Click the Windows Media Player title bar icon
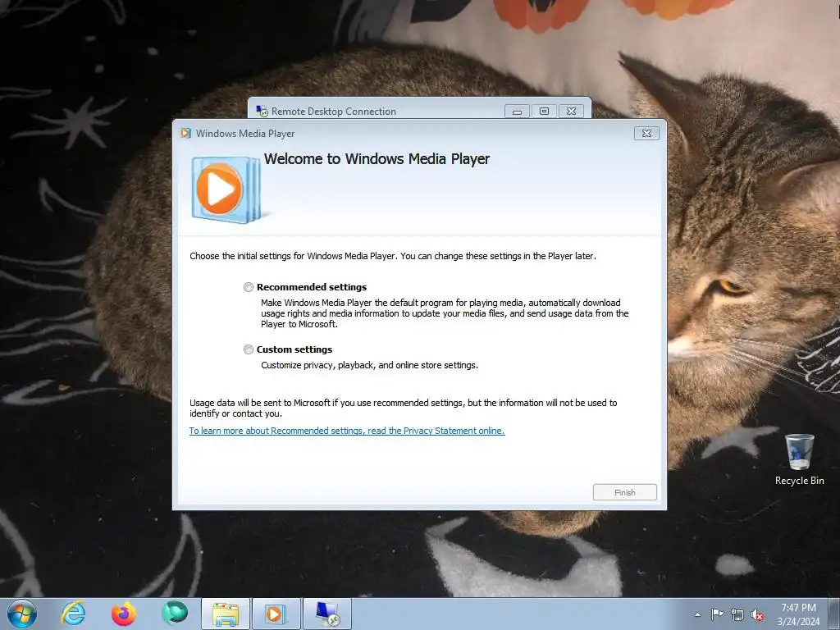840x630 pixels. tap(186, 134)
